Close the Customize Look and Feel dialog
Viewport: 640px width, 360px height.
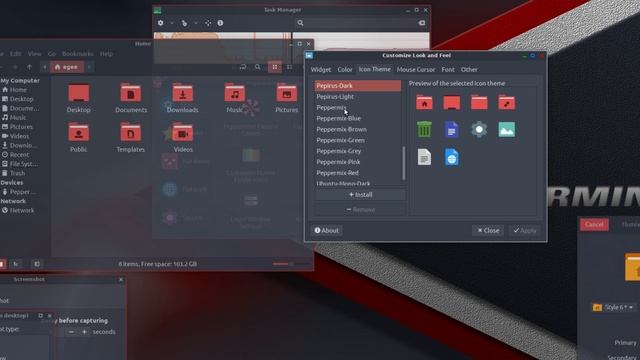488,231
